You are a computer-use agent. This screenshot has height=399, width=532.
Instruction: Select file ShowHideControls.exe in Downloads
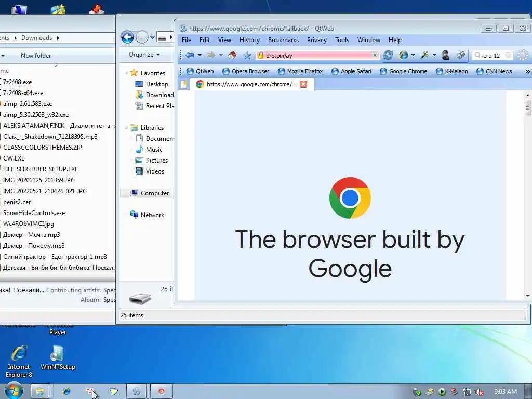[34, 212]
